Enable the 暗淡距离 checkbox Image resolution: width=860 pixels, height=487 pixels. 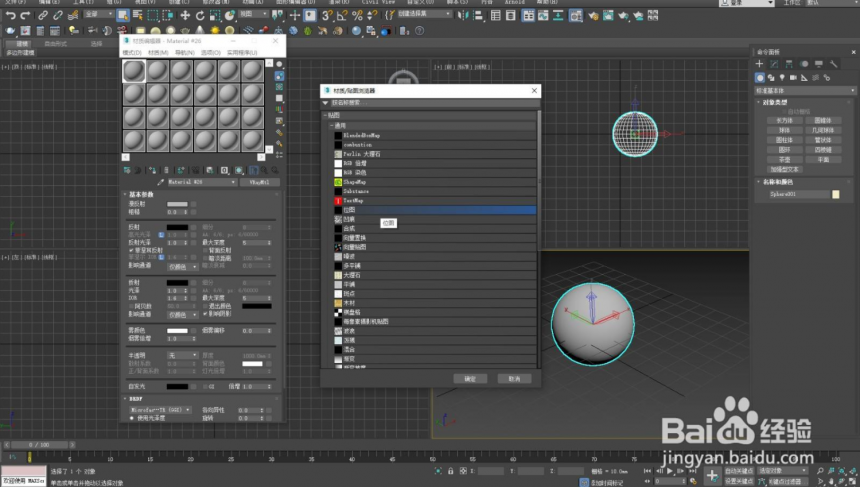point(205,258)
